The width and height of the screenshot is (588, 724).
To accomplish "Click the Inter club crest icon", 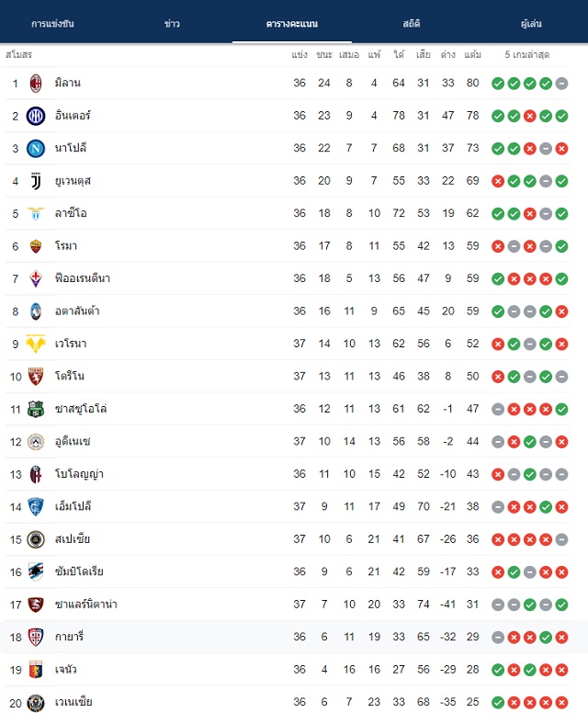I will coord(36,116).
